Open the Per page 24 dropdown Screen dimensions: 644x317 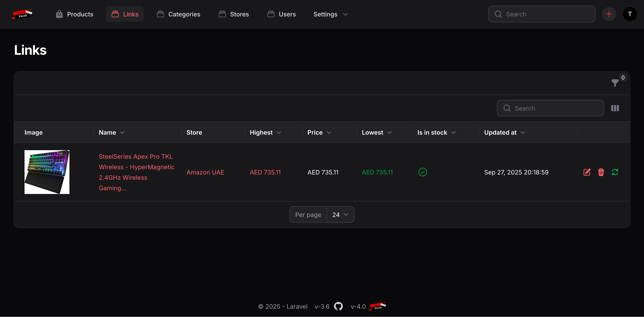pyautogui.click(x=340, y=215)
